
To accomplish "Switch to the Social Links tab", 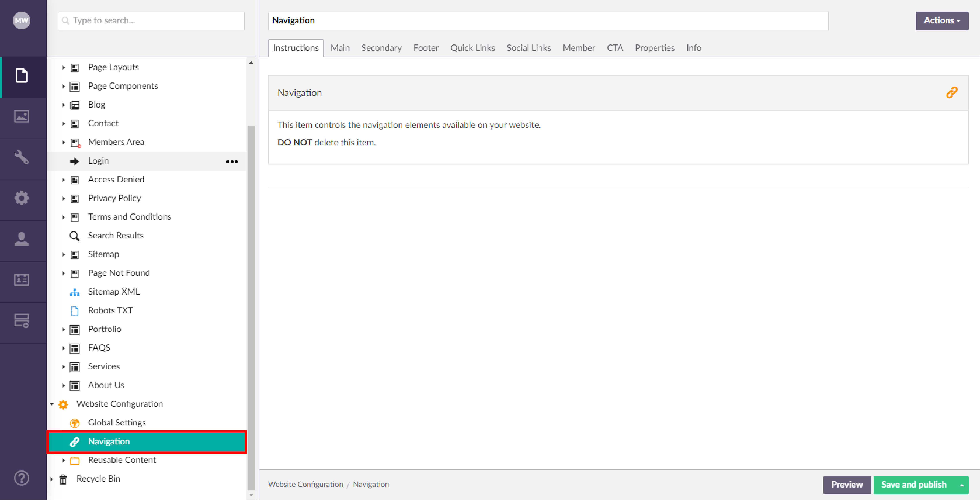I will pos(528,48).
